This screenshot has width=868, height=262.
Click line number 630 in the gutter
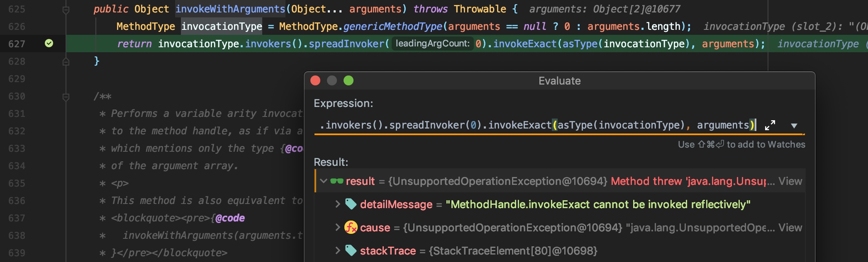point(17,96)
